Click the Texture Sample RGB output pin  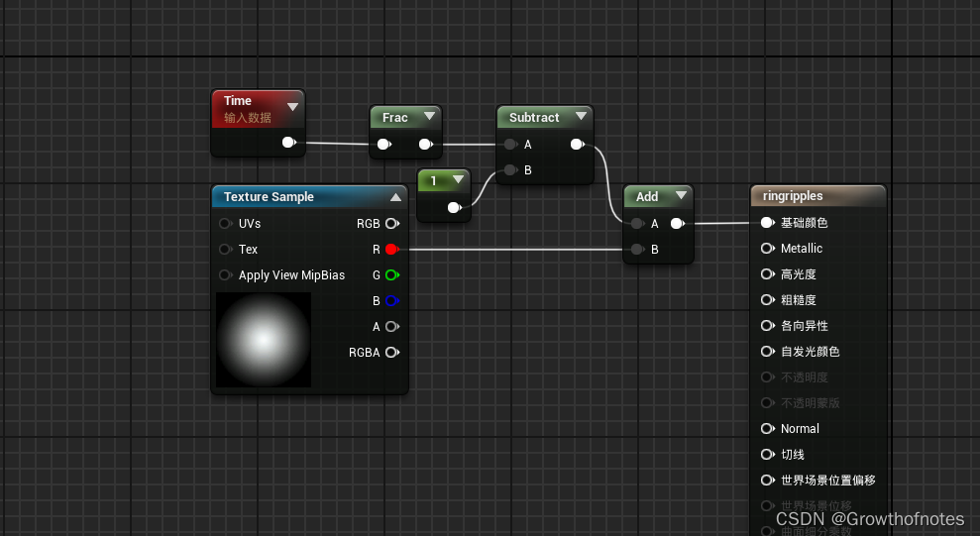392,224
